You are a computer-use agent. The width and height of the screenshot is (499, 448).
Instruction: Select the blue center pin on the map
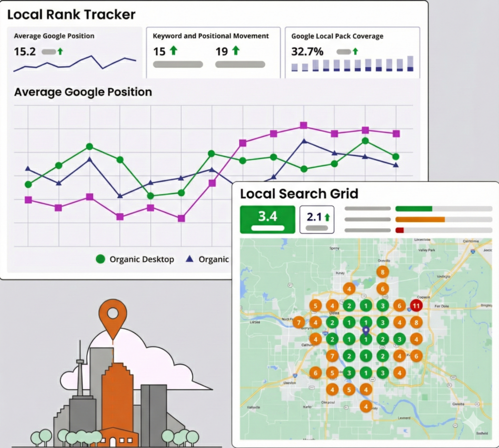click(366, 331)
